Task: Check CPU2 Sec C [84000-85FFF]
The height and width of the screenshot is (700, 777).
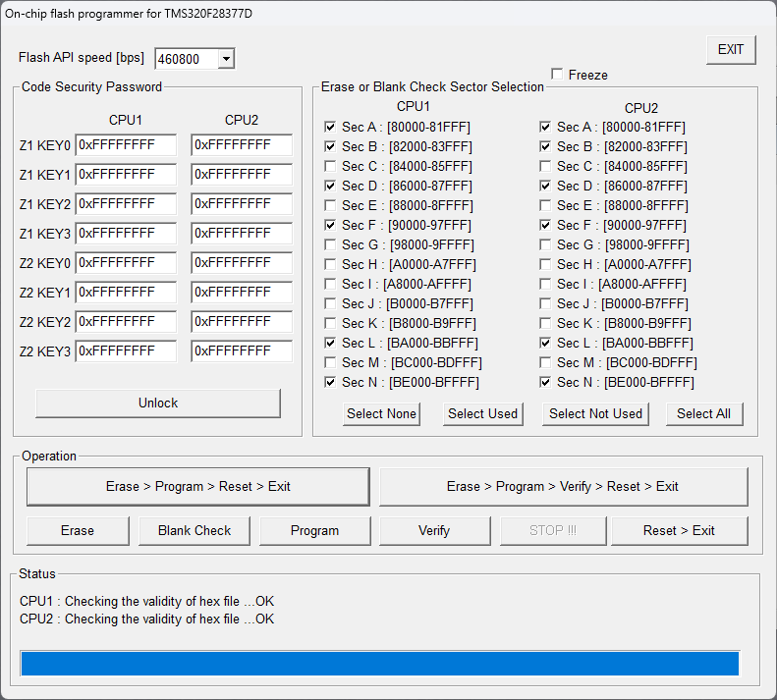Action: click(545, 166)
